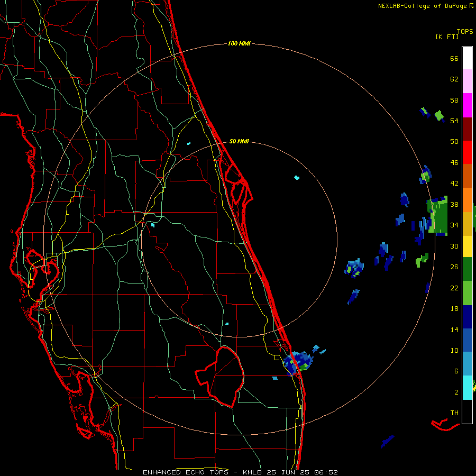This screenshot has height=476, width=476.
Task: Click the [K FT] units label
Action: [x=447, y=36]
